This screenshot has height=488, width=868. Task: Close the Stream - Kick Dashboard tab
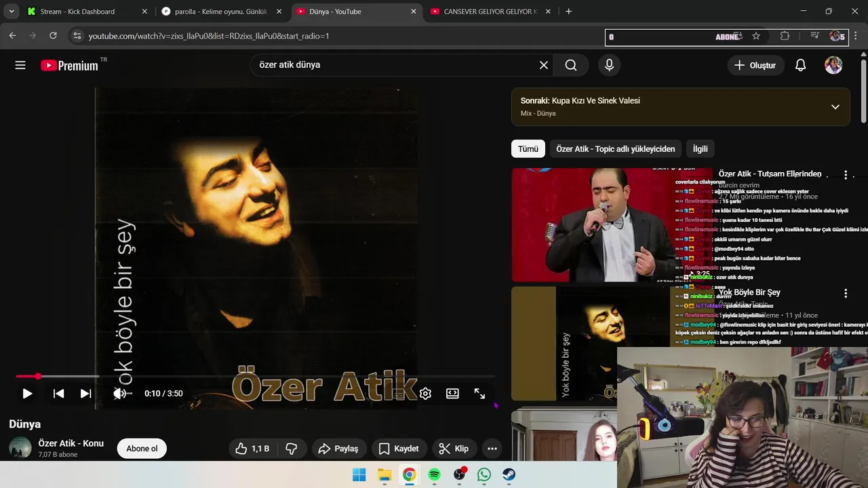(x=144, y=12)
